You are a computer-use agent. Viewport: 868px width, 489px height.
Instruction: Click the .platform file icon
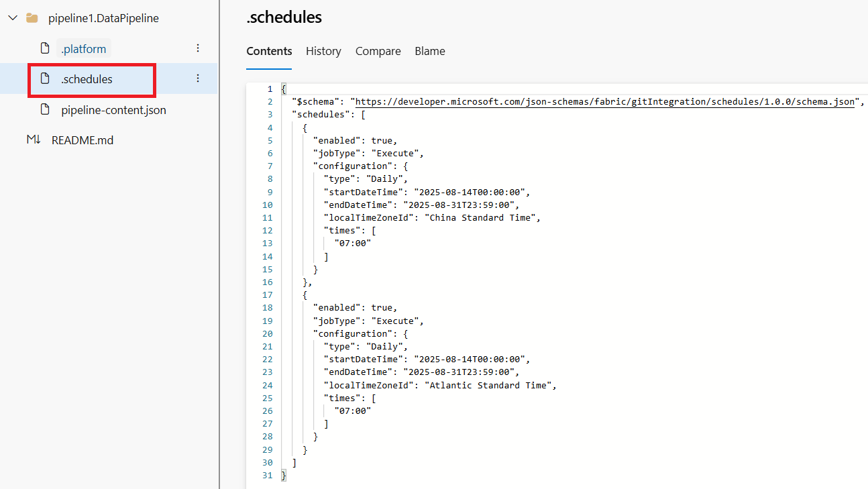pos(45,48)
